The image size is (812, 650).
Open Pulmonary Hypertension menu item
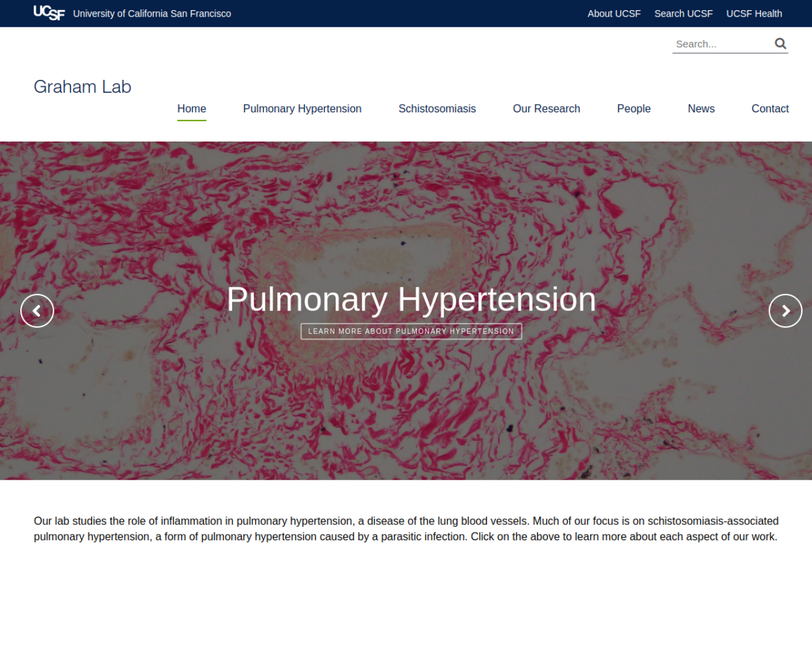click(302, 109)
